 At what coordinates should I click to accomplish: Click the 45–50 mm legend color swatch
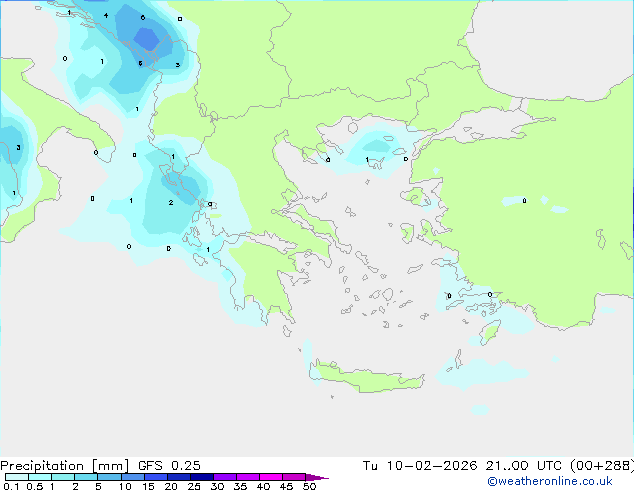coord(294,477)
